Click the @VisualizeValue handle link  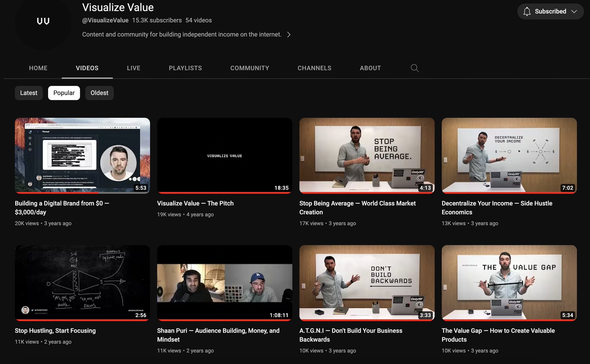coord(105,20)
